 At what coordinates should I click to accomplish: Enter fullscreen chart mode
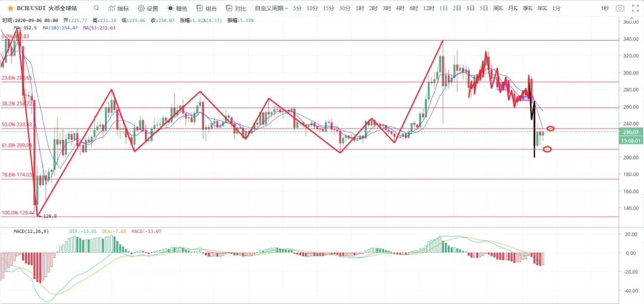(636, 8)
